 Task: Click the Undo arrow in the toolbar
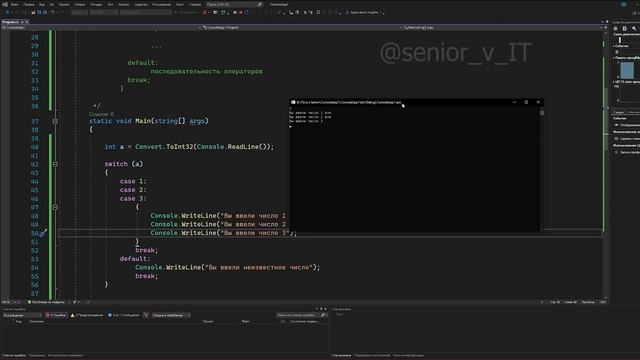(53, 13)
